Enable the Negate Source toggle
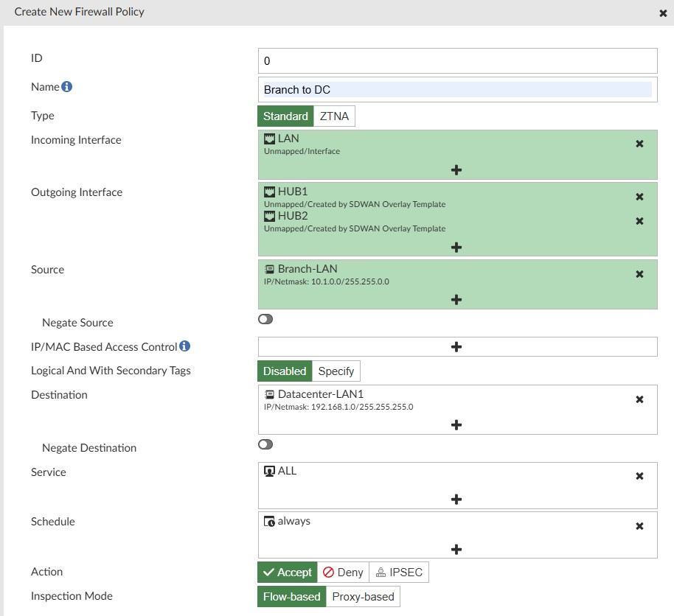The height and width of the screenshot is (616, 674). pyautogui.click(x=265, y=320)
